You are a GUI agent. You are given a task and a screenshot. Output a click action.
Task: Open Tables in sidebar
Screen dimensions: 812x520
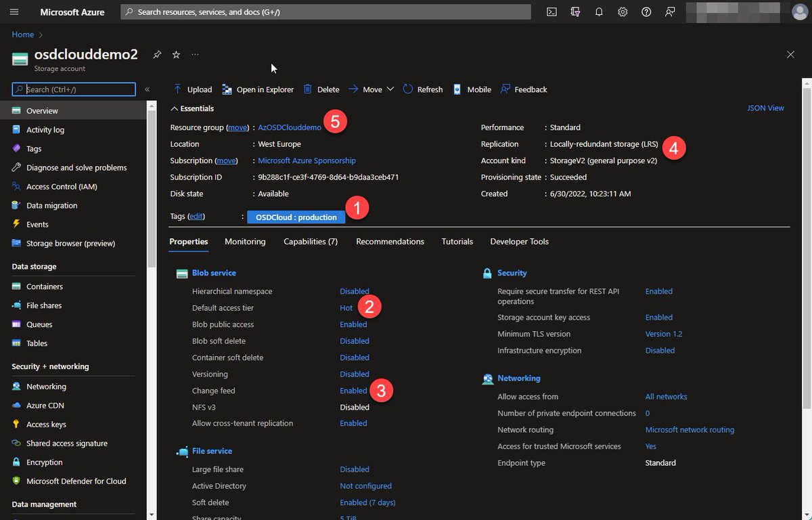click(37, 343)
